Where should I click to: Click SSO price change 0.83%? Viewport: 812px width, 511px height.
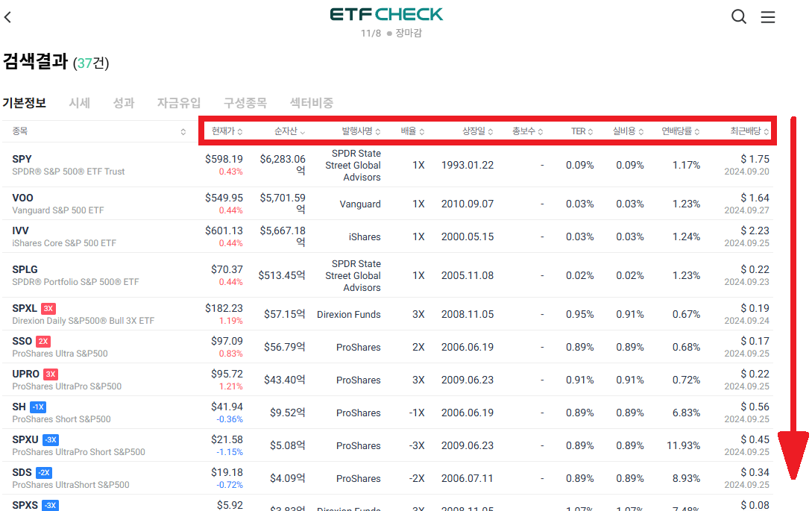(231, 354)
